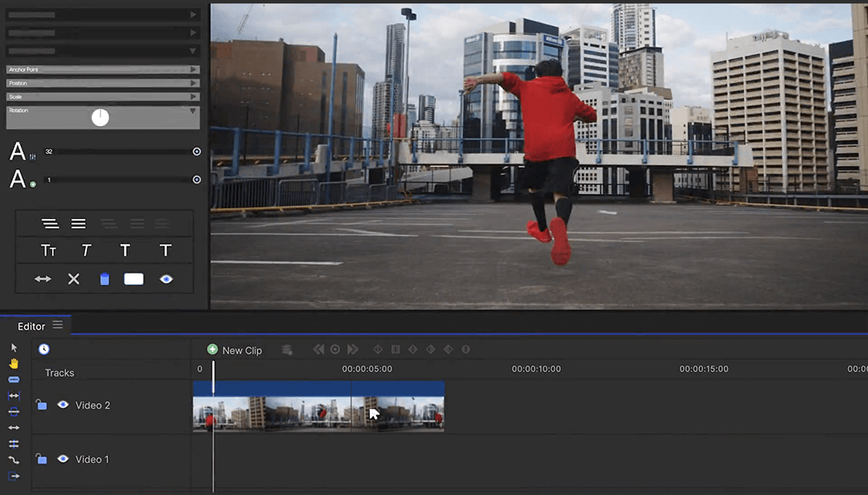The image size is (868, 495).
Task: Click the blue clock icon above Tracks
Action: (43, 349)
